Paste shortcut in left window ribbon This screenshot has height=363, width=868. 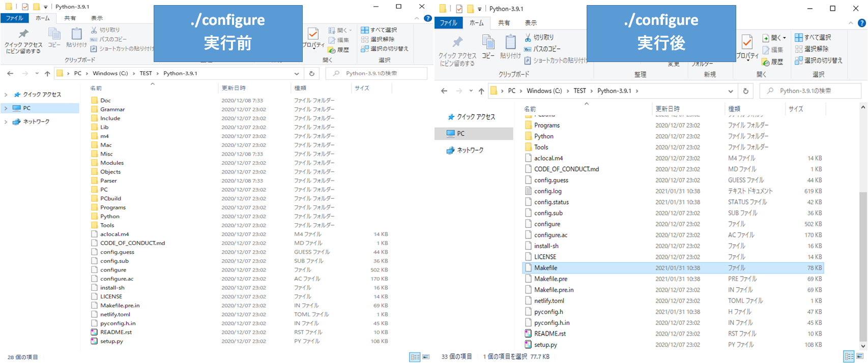point(122,49)
